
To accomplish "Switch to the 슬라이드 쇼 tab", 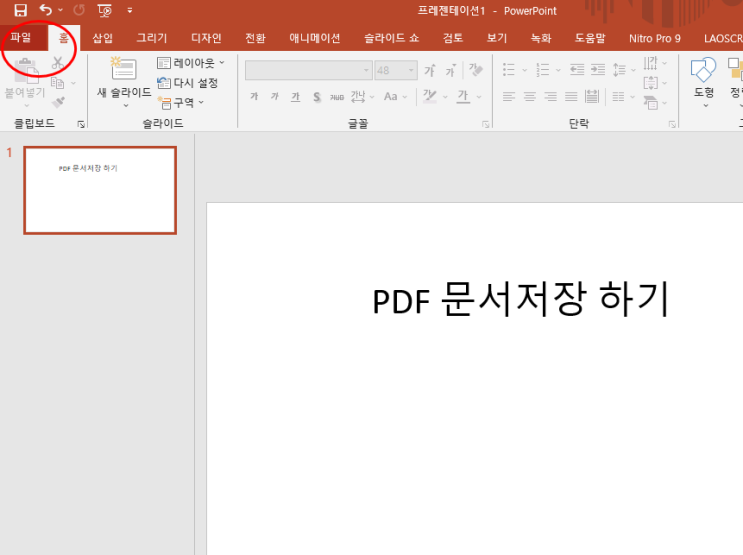I will point(391,38).
